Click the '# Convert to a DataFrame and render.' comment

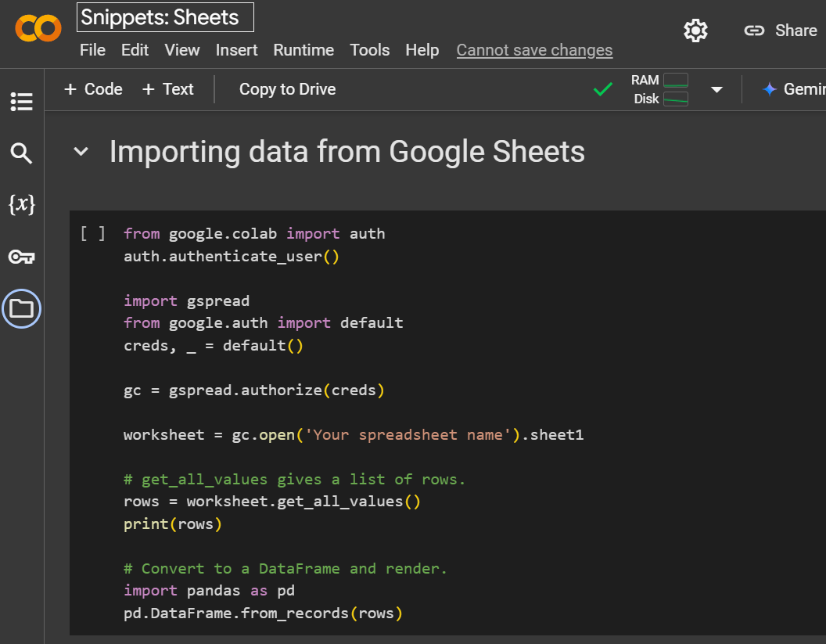[285, 569]
